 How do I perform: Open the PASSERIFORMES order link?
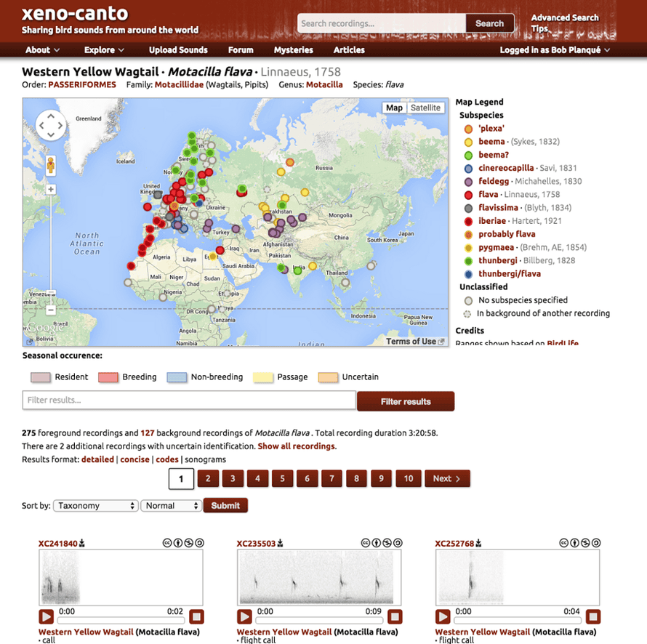coord(82,84)
